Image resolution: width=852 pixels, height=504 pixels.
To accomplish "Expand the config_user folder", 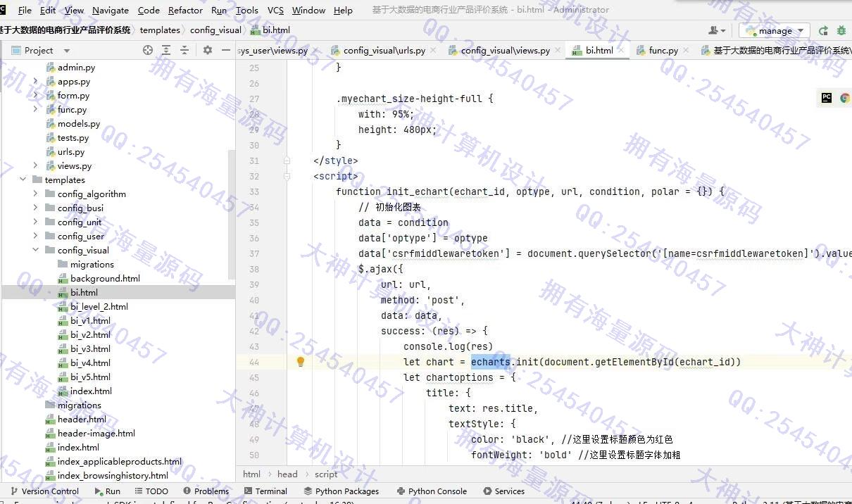I will pos(35,236).
